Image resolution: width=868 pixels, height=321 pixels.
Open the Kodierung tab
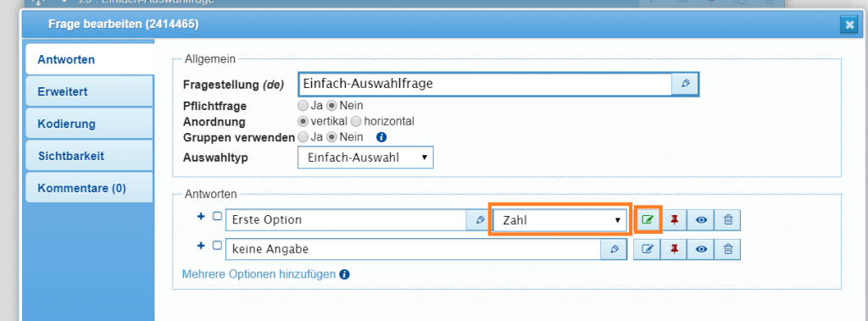pos(89,124)
